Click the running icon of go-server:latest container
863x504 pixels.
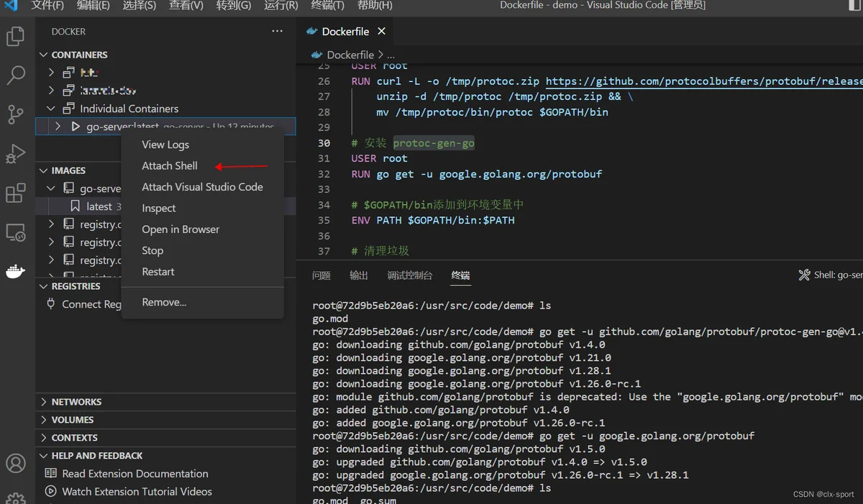(76, 127)
